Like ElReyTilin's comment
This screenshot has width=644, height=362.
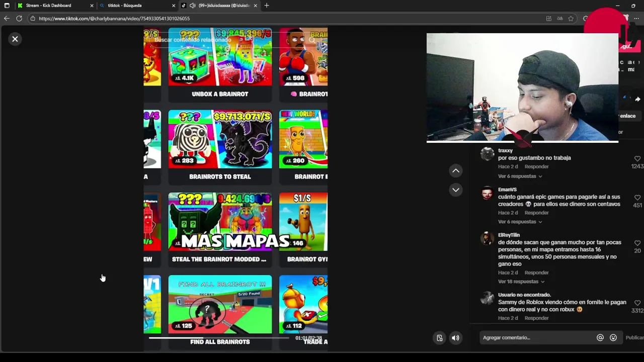click(x=637, y=243)
